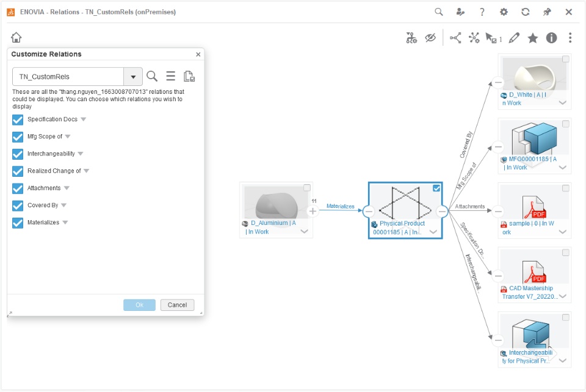The height and width of the screenshot is (392, 586).
Task: Click the Ok button
Action: coord(139,305)
